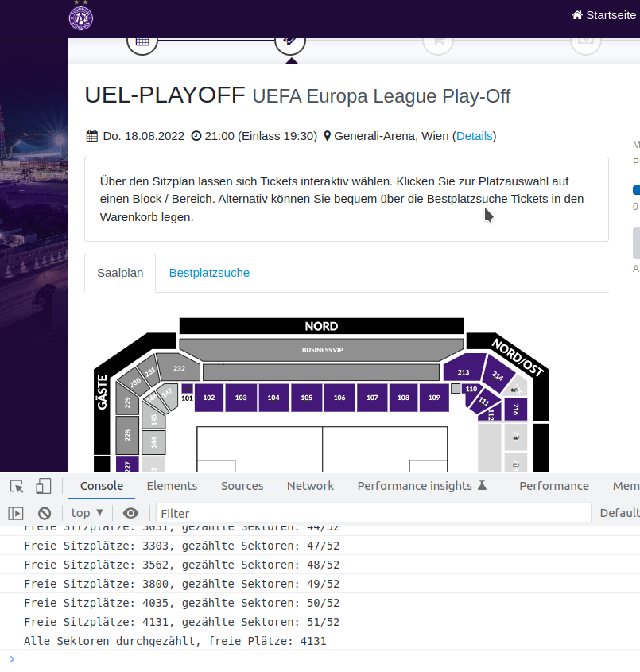This screenshot has width=640, height=672.
Task: Select seating block 103
Action: (241, 398)
